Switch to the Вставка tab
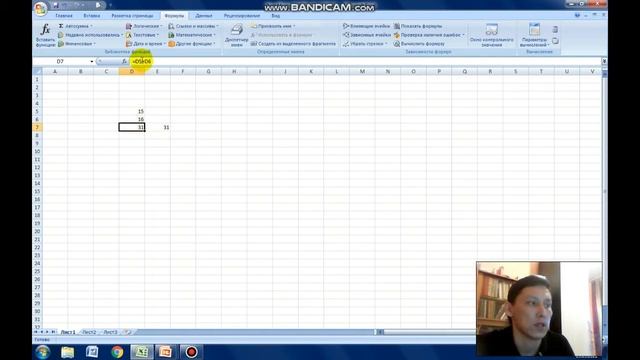 (x=91, y=16)
